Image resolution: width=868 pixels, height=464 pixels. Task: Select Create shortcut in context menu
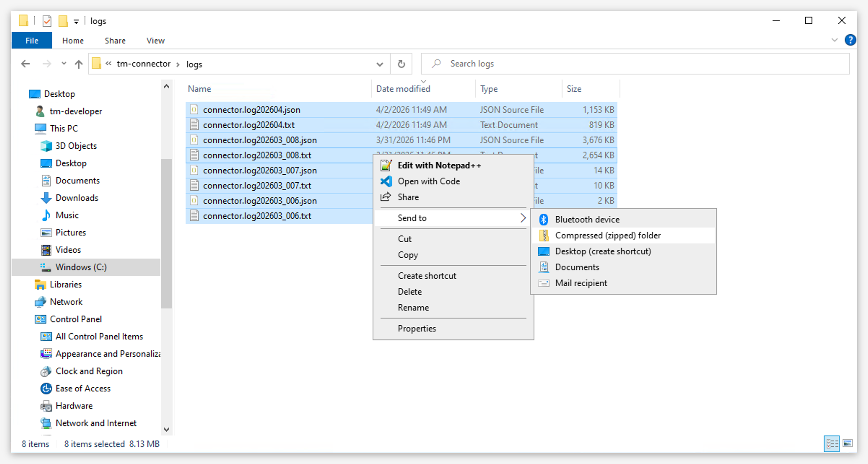pyautogui.click(x=427, y=275)
